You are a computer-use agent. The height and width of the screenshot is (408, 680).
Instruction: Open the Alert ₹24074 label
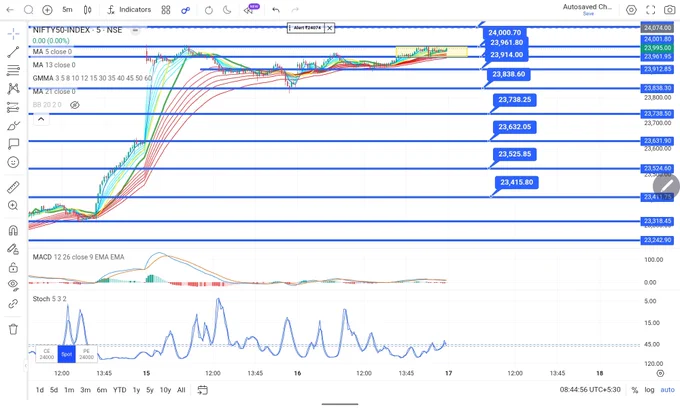click(x=306, y=28)
